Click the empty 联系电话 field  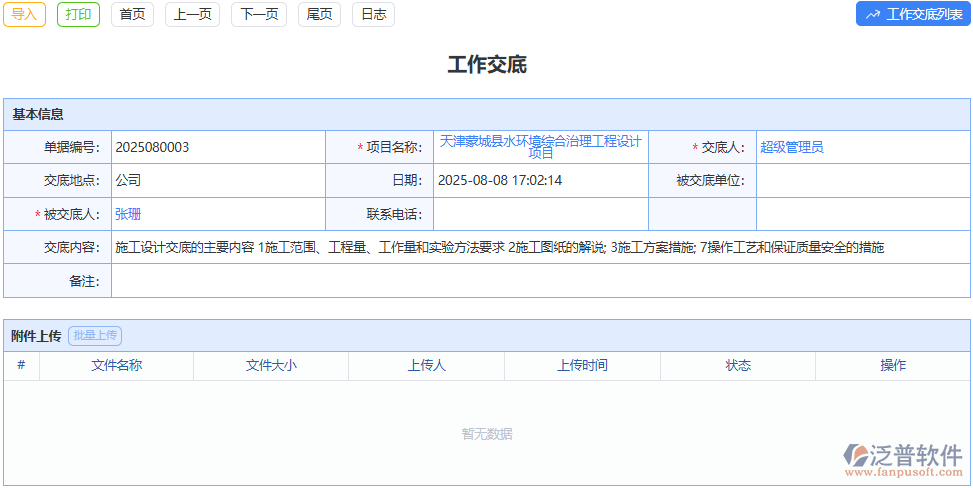[x=540, y=213]
